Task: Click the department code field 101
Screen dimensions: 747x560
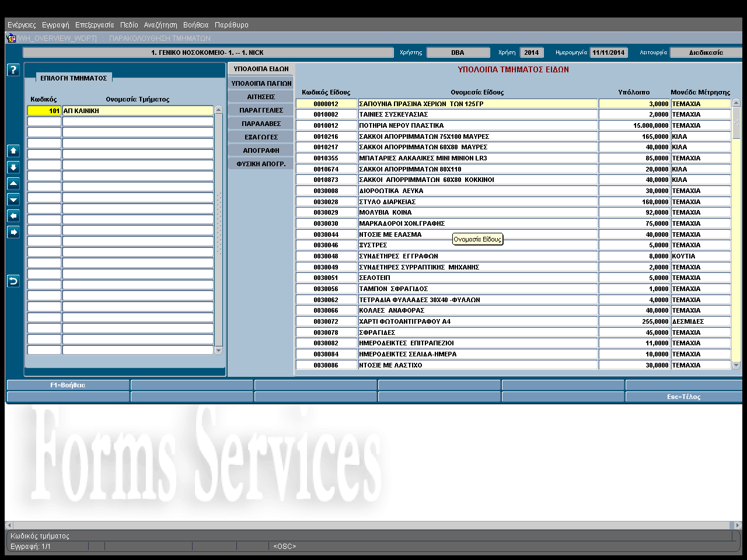Action: pyautogui.click(x=44, y=111)
